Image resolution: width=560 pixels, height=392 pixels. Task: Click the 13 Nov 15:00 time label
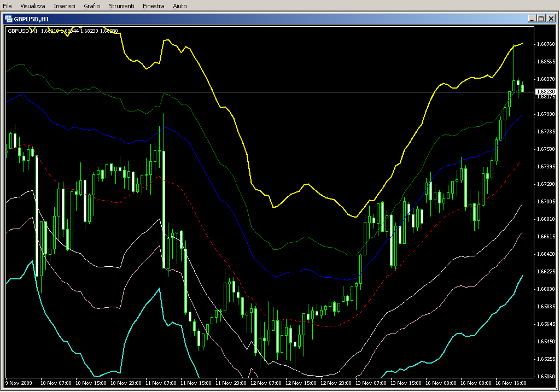(x=406, y=383)
